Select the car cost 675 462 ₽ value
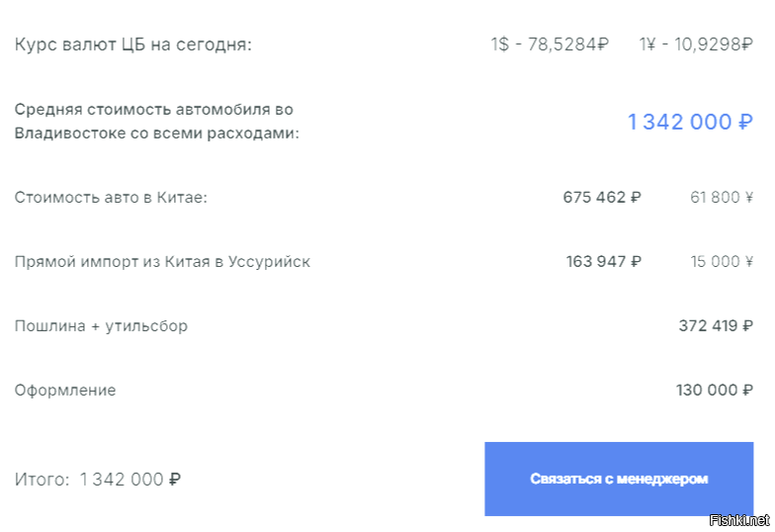The height and width of the screenshot is (532, 775). (602, 198)
